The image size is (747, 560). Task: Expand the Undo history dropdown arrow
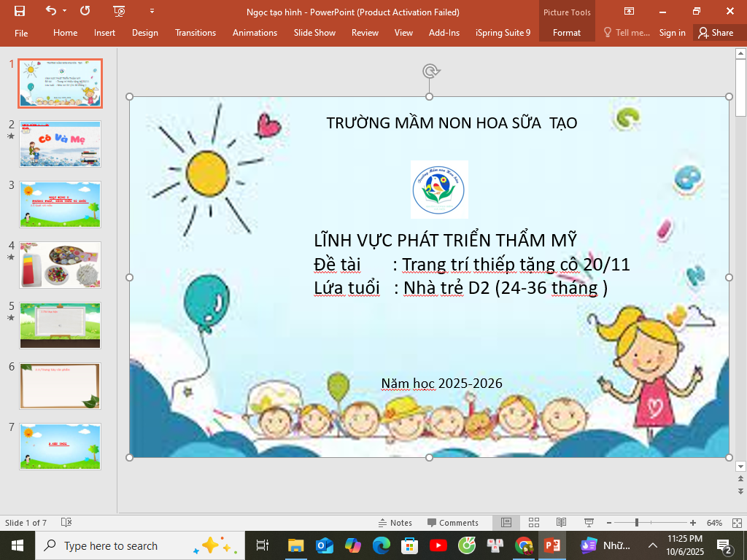pyautogui.click(x=65, y=11)
